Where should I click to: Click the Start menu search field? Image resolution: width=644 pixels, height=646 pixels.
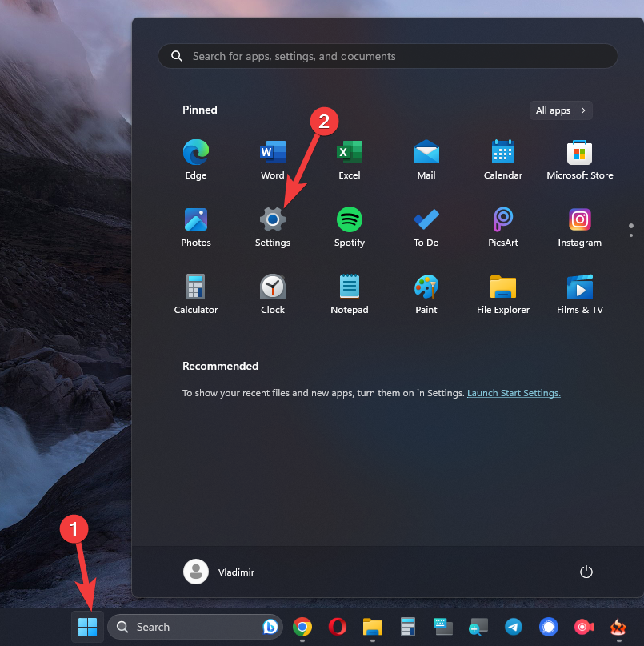388,56
